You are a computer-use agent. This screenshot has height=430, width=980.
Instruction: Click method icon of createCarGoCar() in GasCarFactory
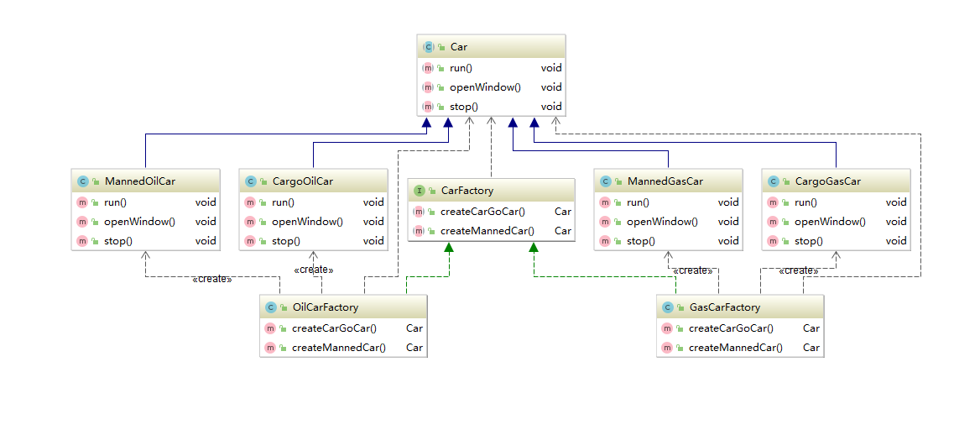(667, 328)
